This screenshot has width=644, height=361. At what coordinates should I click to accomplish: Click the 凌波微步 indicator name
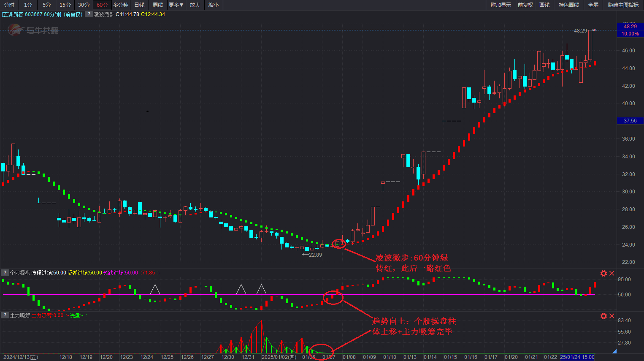coord(104,14)
